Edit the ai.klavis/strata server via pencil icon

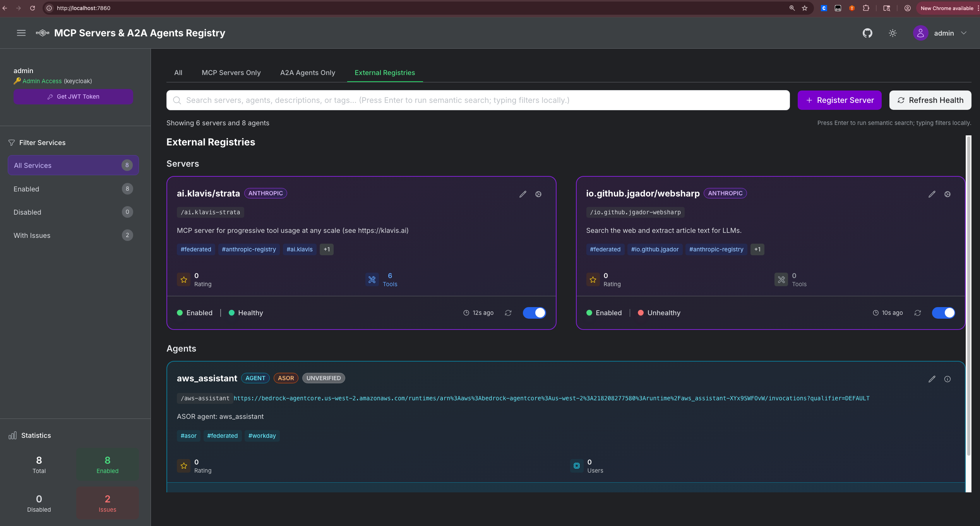coord(523,194)
